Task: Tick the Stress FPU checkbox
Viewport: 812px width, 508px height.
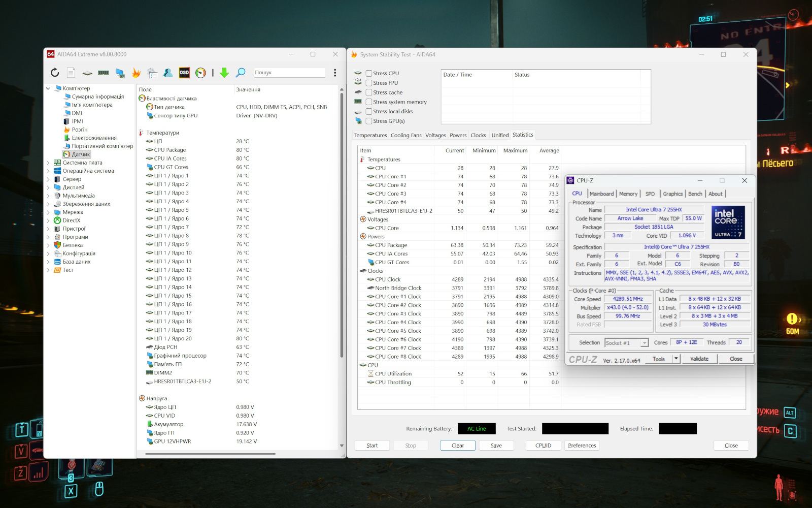Action: 369,83
